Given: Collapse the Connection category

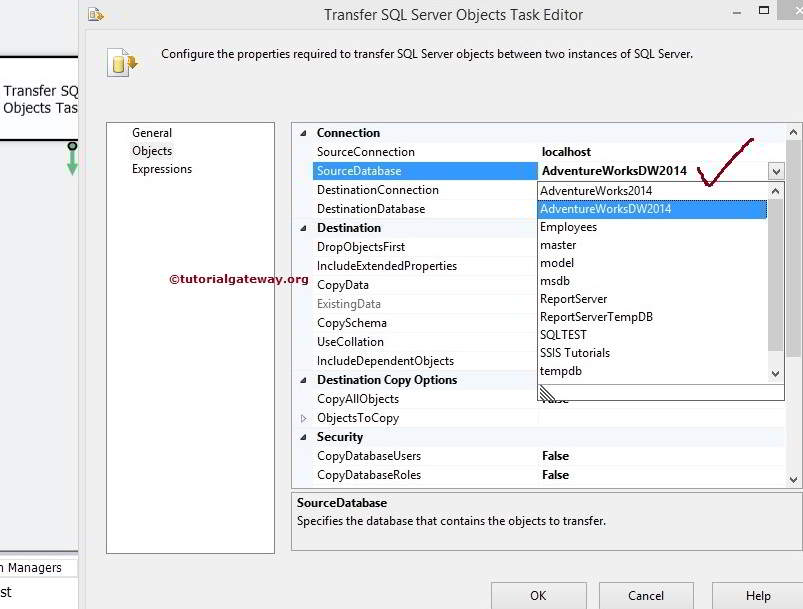Looking at the screenshot, I should 303,133.
